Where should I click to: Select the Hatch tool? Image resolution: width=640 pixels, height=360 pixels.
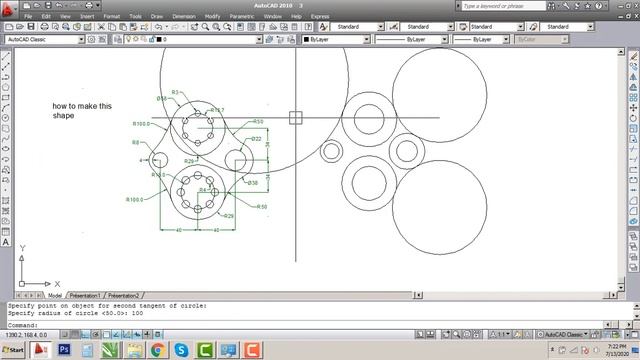[x=6, y=201]
